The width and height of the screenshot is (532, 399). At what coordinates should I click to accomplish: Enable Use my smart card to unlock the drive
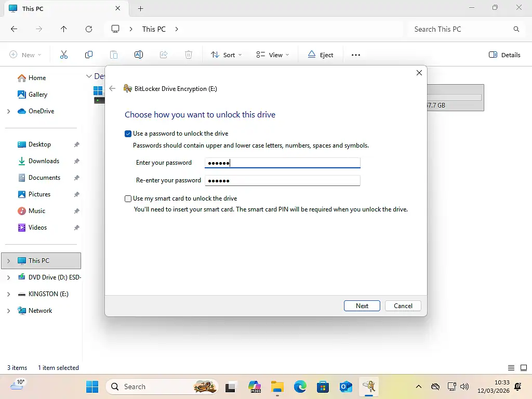click(x=128, y=198)
